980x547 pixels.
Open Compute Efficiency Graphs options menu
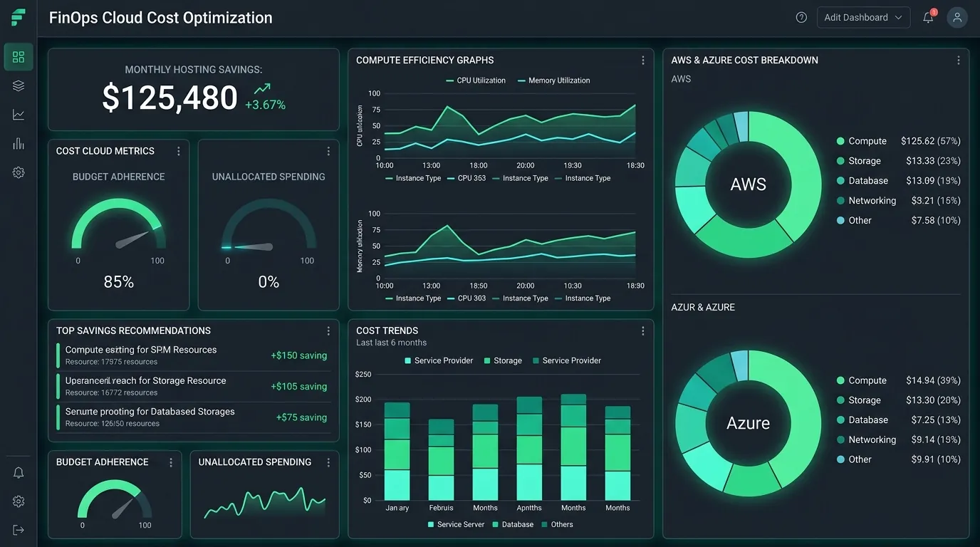pos(643,61)
